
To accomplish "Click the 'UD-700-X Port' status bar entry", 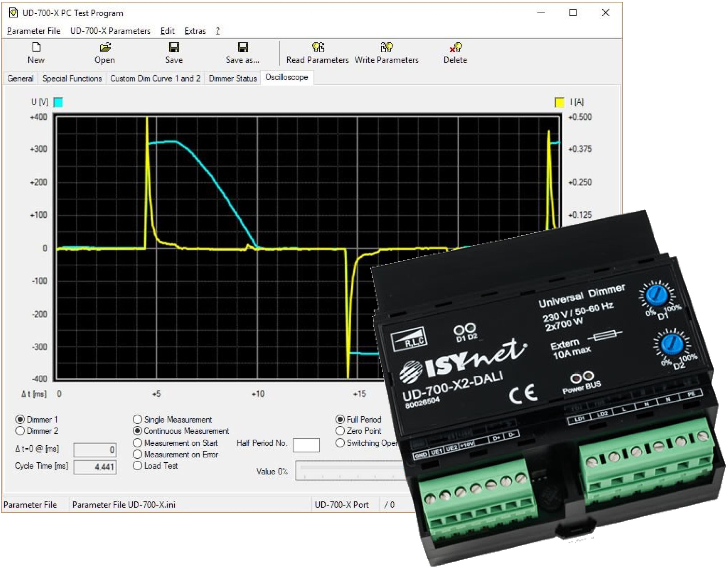I will coord(342,505).
